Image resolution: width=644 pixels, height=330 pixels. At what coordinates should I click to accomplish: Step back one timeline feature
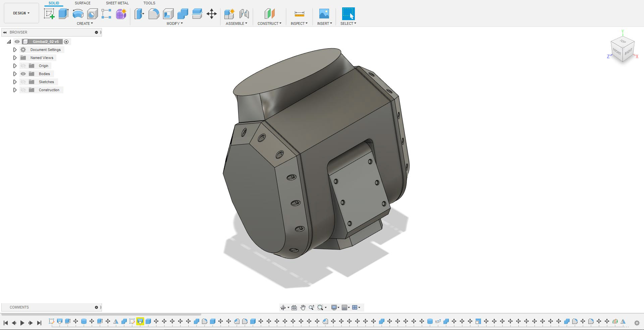tap(14, 323)
